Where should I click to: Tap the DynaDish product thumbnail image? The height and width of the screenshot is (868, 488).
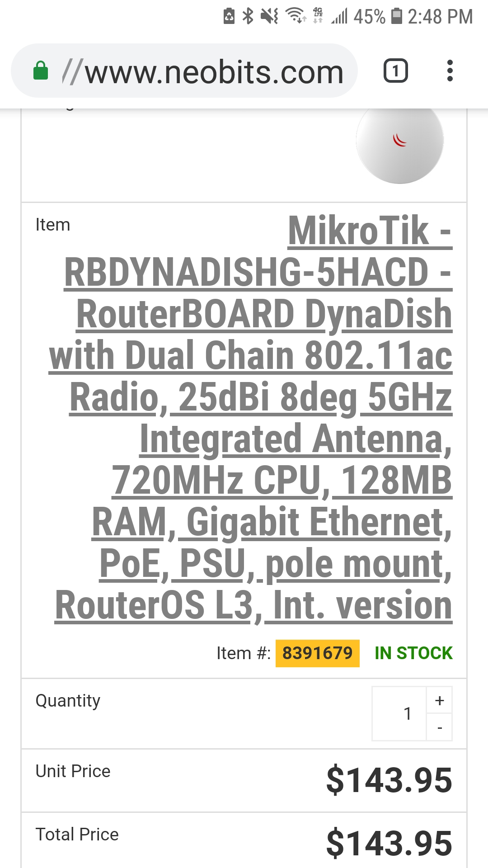(x=399, y=142)
